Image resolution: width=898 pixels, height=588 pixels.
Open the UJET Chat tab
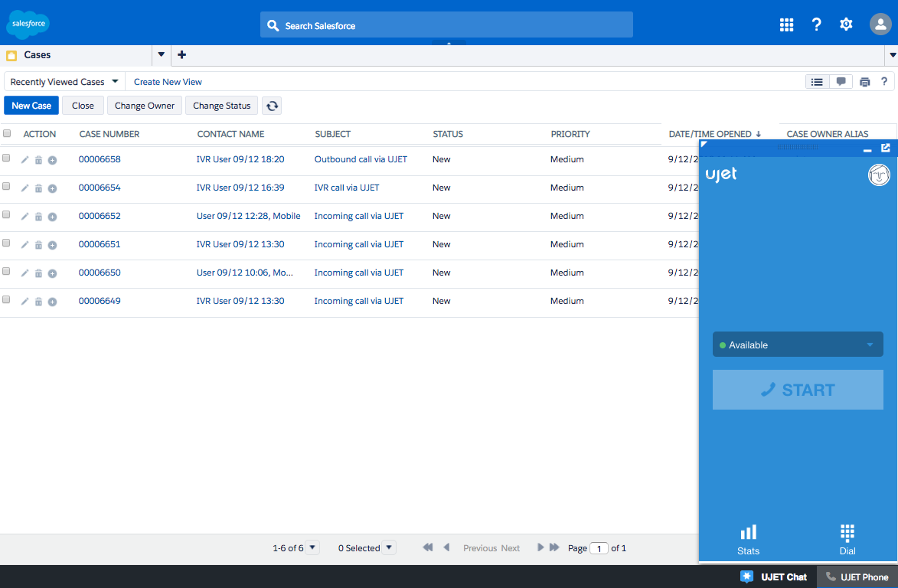pyautogui.click(x=775, y=577)
